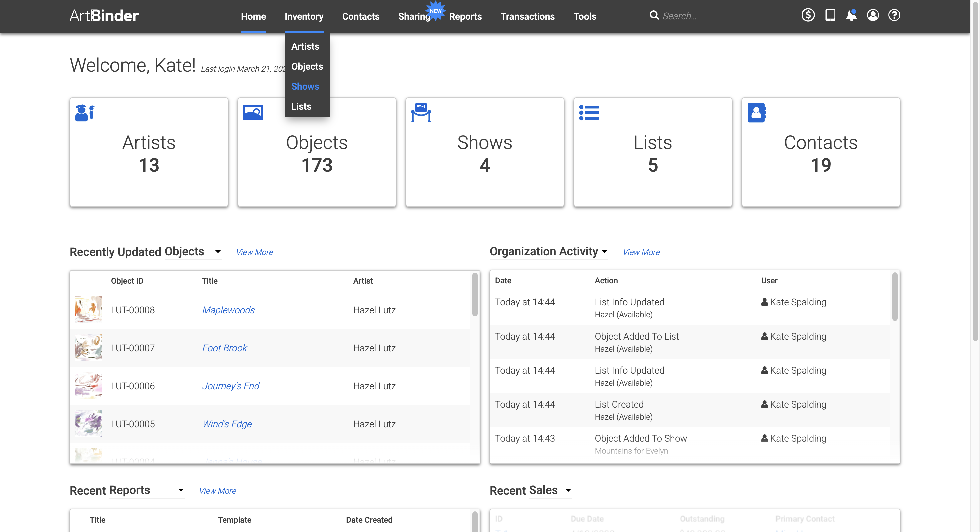The image size is (980, 532).
Task: Go to the Home tab
Action: click(x=253, y=16)
